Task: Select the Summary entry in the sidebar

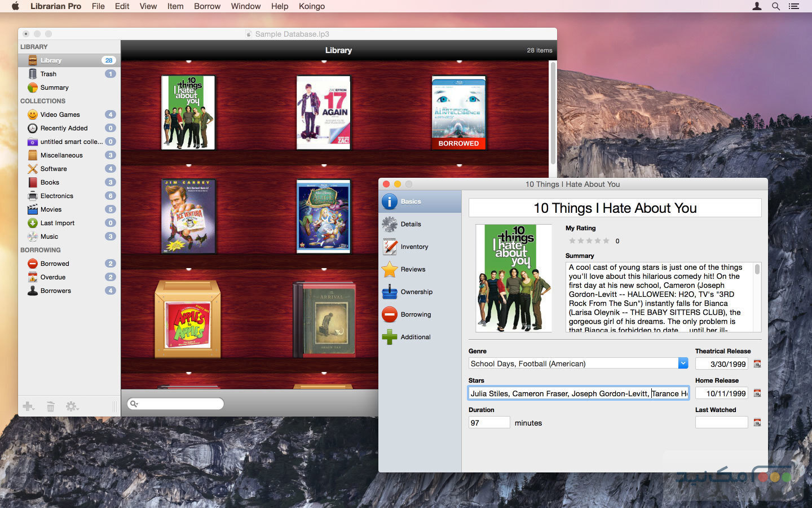Action: 55,87
